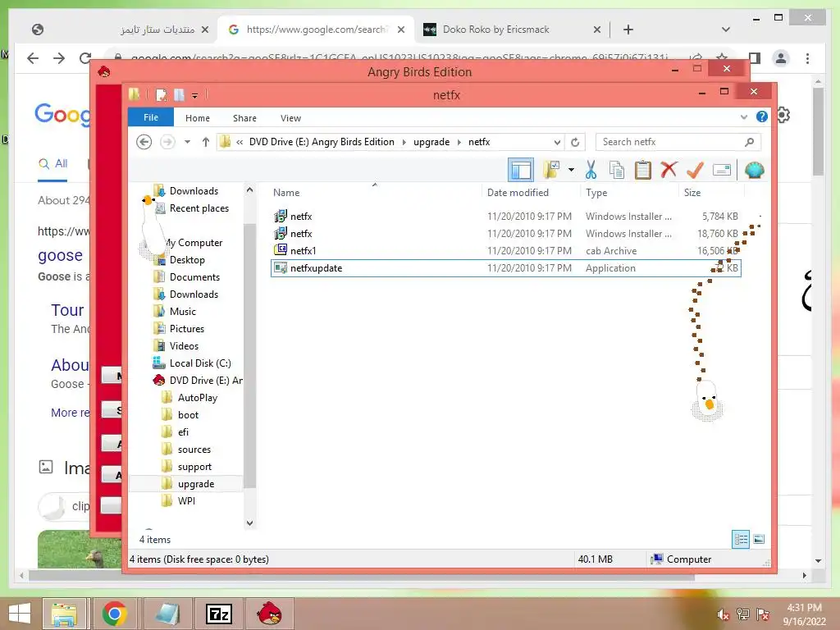Open the folder options toolbar icon

[x=551, y=171]
